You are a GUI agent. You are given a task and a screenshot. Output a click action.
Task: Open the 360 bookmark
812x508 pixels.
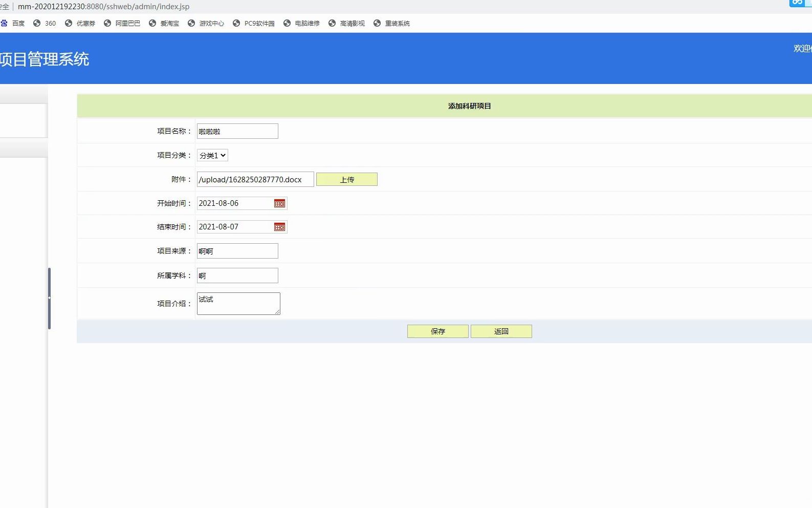click(45, 23)
